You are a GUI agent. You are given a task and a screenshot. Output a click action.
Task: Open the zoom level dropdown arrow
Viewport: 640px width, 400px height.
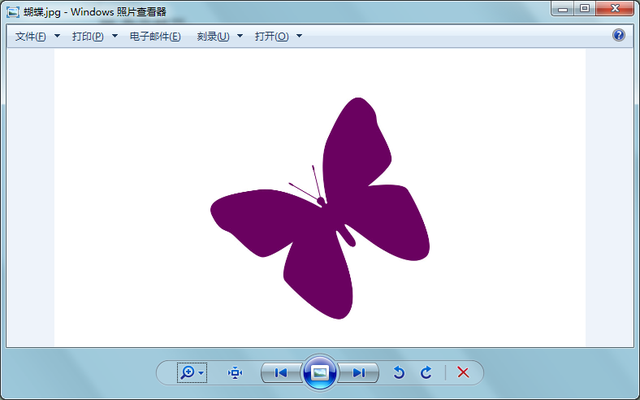pos(201,373)
